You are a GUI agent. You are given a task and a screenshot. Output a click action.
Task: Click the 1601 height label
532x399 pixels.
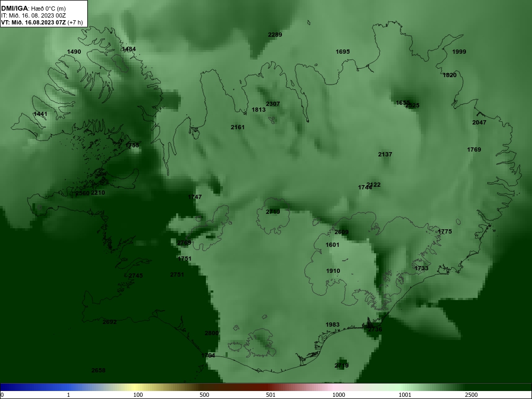pyautogui.click(x=332, y=245)
